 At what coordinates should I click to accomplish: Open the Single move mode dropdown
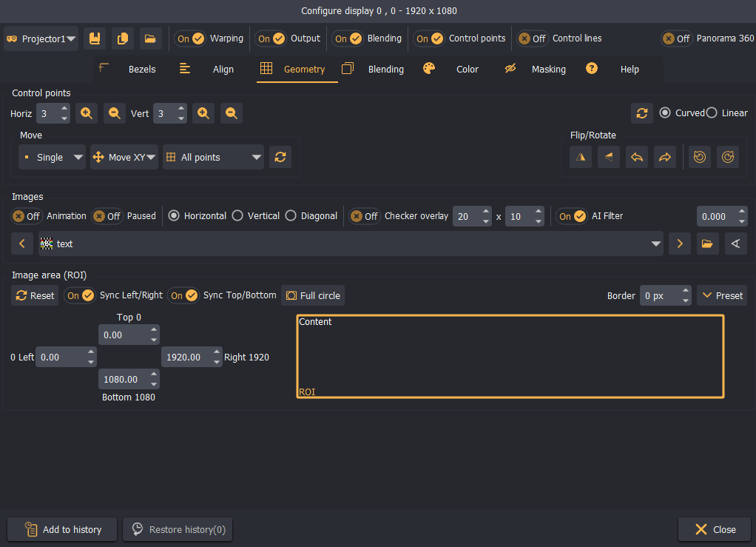click(x=52, y=157)
